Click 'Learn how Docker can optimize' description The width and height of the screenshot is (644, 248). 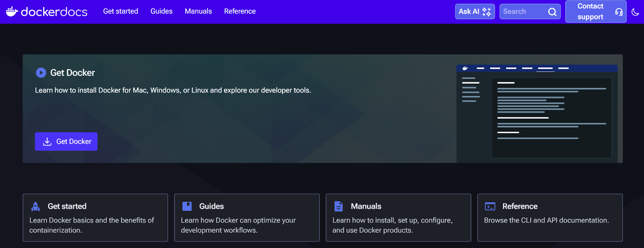(238, 225)
